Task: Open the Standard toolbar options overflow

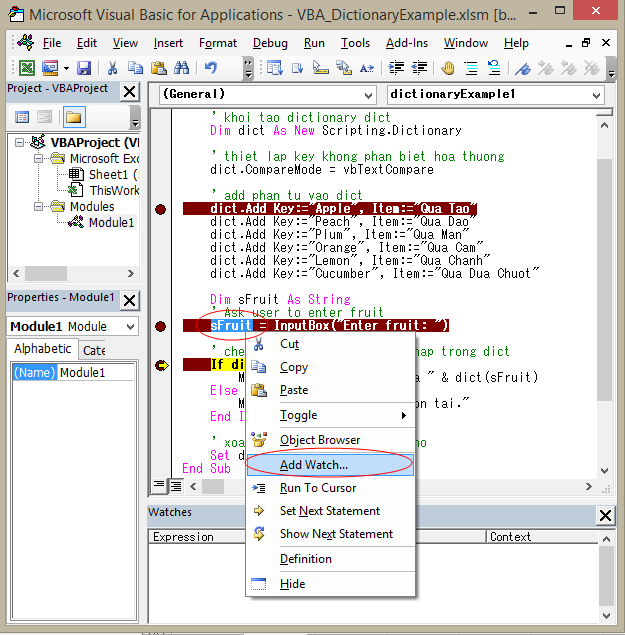Action: coord(248,68)
